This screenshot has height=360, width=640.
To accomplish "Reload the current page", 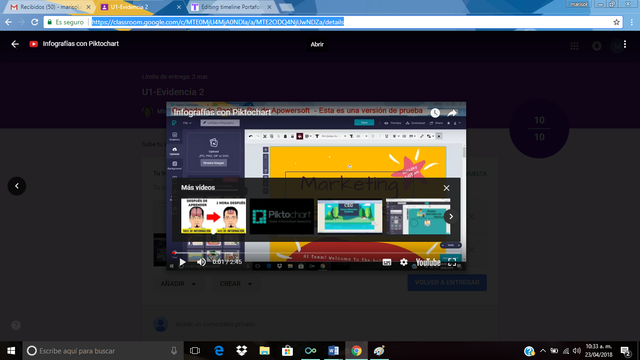I will click(x=34, y=22).
